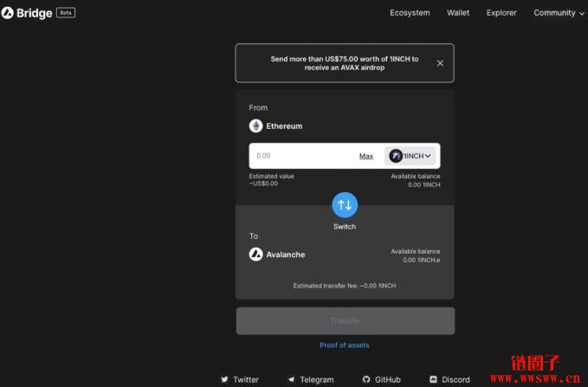Screen dimensions: 588x387
Task: Click the blue Switch networks button
Action: (345, 204)
